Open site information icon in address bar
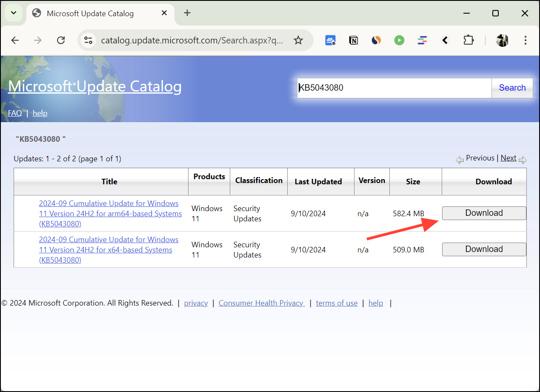 pos(88,40)
